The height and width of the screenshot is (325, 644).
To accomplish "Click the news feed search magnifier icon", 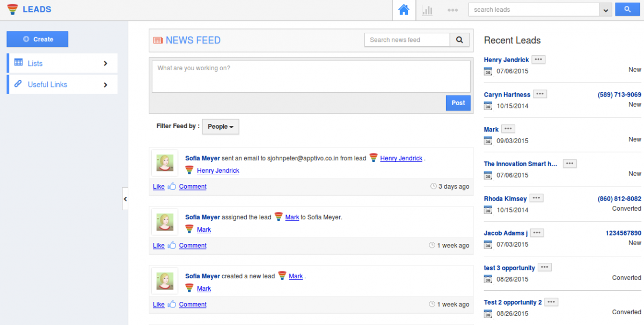I will [459, 40].
